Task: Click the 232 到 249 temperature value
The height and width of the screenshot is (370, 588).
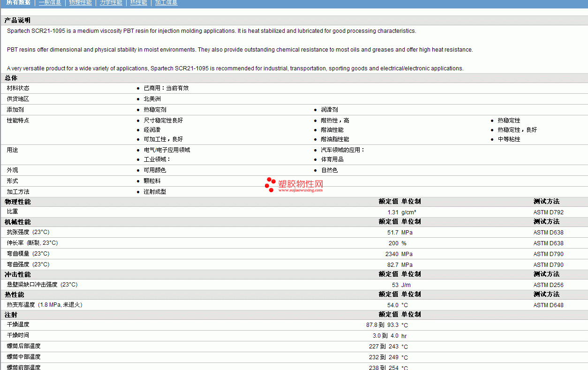Action: (x=384, y=357)
